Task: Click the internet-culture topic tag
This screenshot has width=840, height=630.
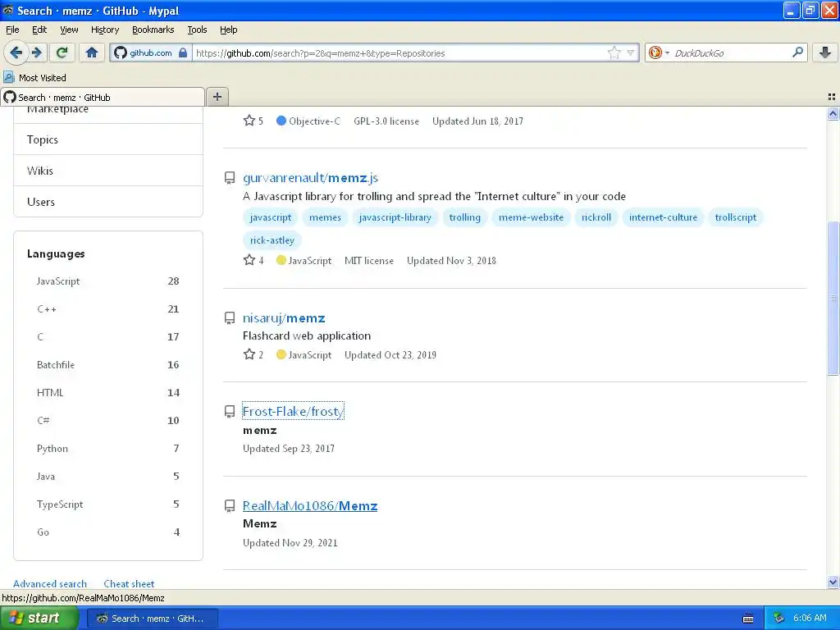Action: [663, 217]
